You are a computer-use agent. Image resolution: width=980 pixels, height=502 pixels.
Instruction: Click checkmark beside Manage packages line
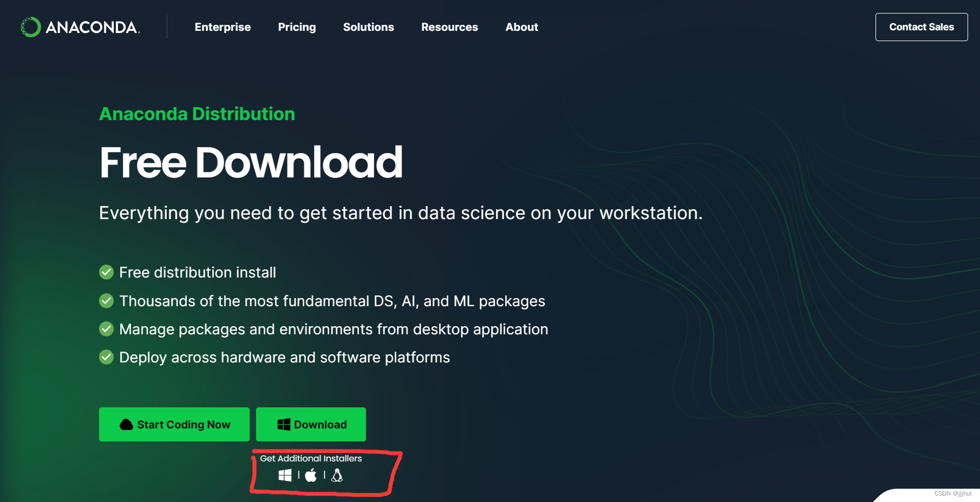tap(107, 329)
